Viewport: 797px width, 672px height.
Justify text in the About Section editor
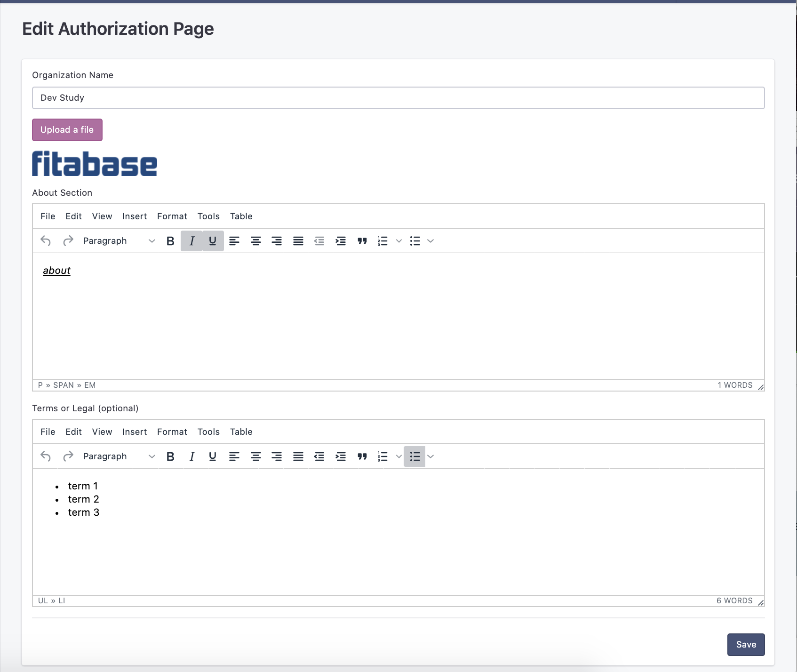(298, 241)
